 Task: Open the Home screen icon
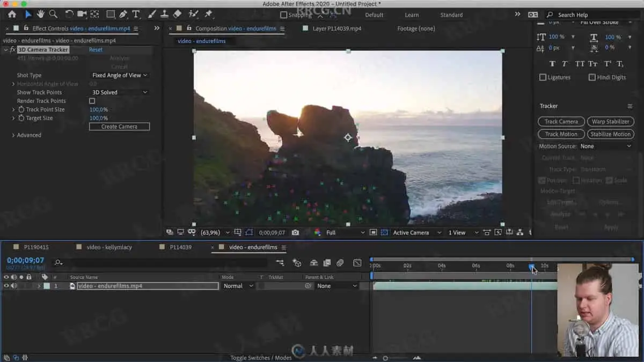pos(12,14)
